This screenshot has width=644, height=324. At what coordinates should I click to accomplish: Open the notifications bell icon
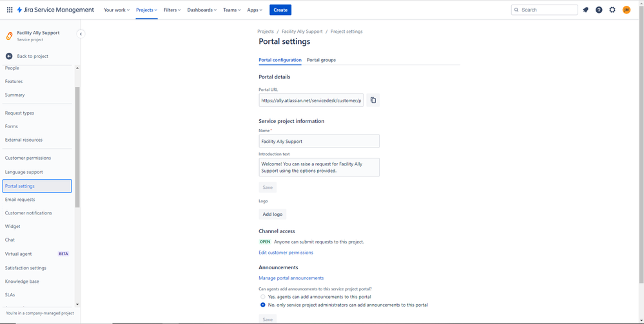[x=586, y=10]
